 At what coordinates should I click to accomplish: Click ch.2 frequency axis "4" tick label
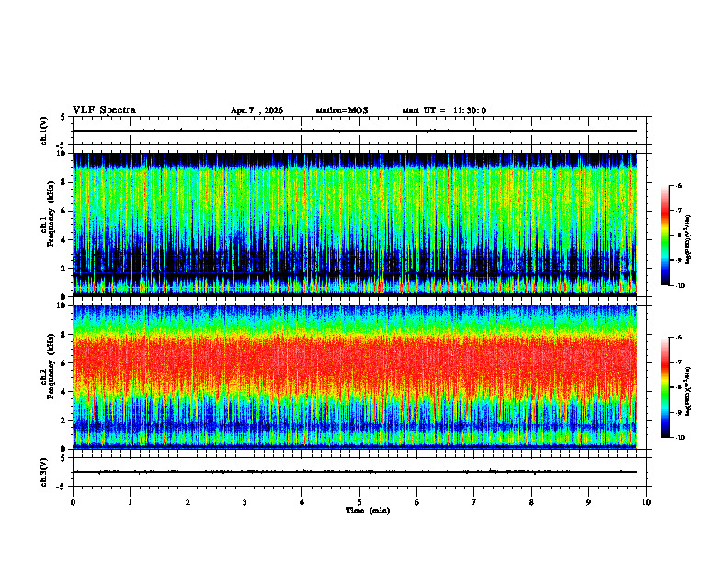coord(63,392)
